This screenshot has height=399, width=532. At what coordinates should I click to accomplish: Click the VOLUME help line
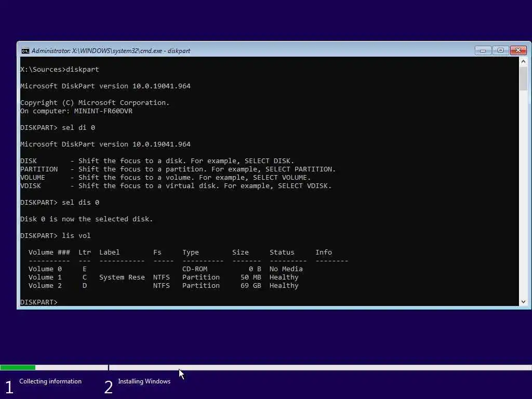point(165,178)
